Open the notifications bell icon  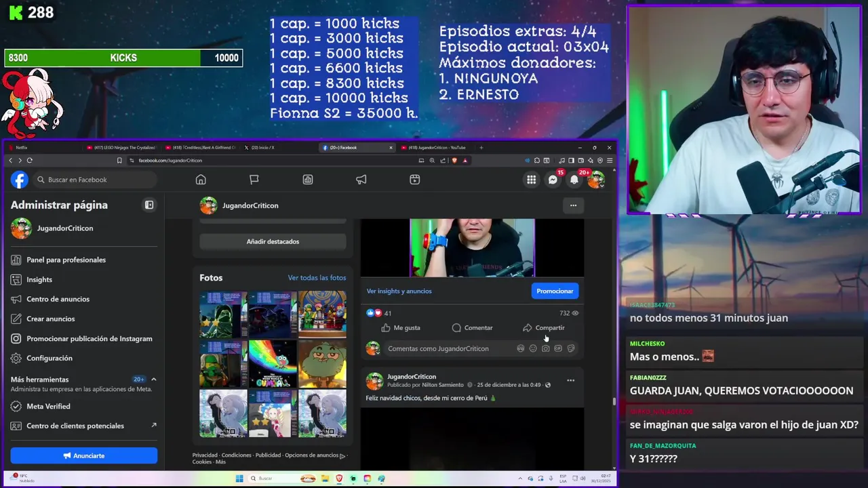574,180
